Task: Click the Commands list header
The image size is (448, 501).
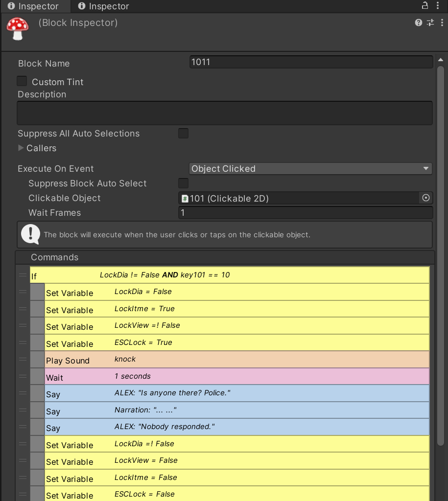Action: pyautogui.click(x=225, y=257)
